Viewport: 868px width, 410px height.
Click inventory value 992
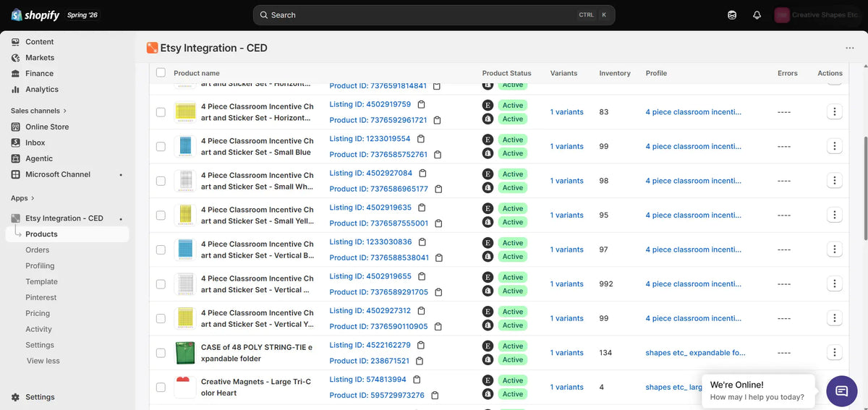pyautogui.click(x=606, y=284)
